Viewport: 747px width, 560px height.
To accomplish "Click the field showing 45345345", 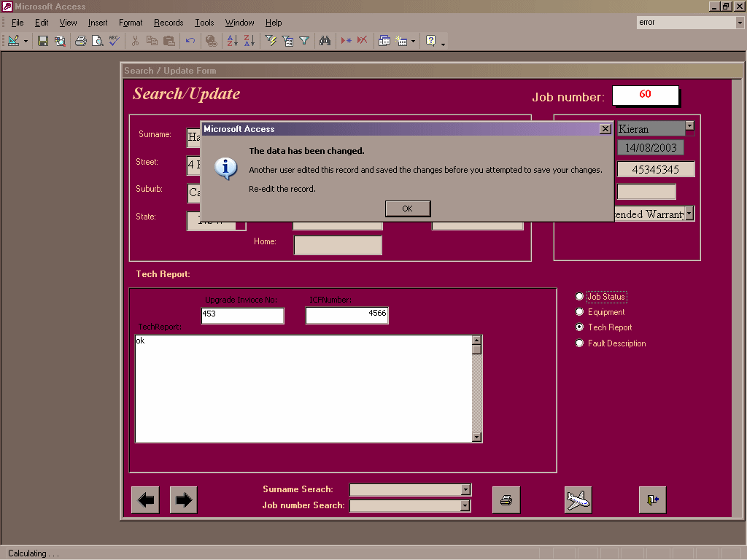I will (x=656, y=169).
